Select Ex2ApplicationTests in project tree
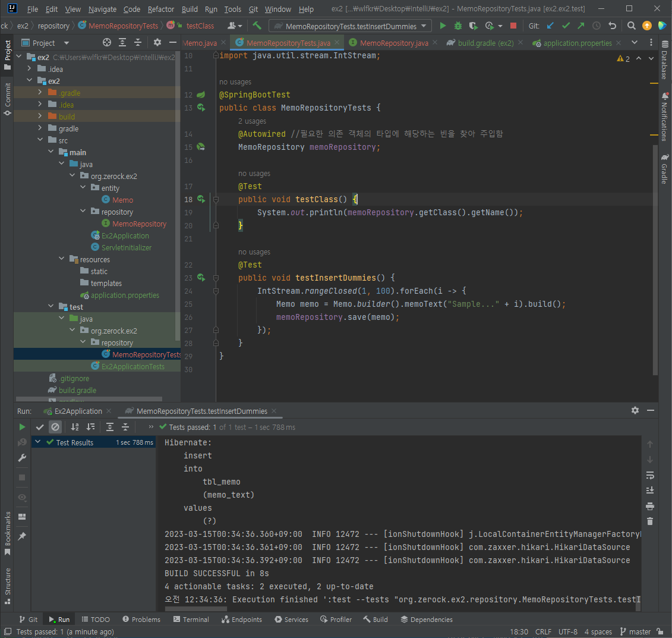This screenshot has height=638, width=672. tap(133, 366)
